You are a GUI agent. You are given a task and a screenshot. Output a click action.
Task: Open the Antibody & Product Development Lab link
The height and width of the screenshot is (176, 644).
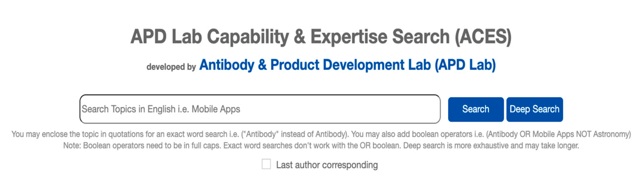(x=347, y=65)
